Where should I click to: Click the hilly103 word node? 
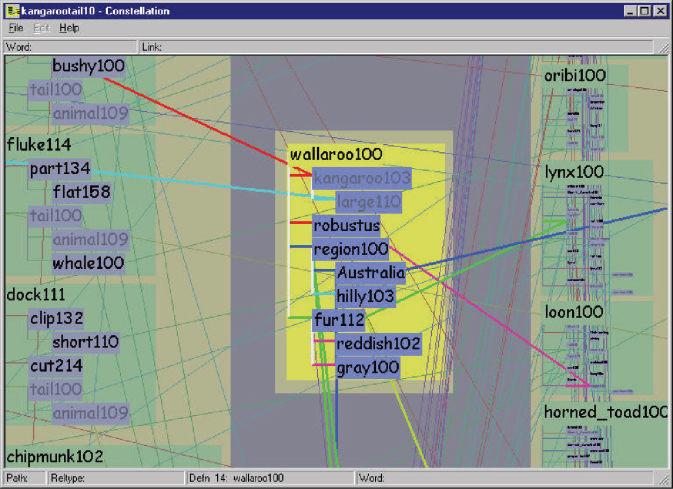coord(365,297)
